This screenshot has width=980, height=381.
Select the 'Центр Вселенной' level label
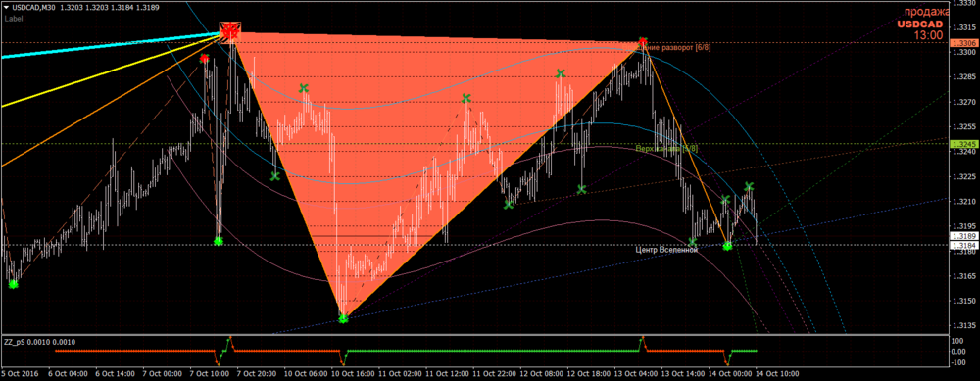click(x=665, y=251)
